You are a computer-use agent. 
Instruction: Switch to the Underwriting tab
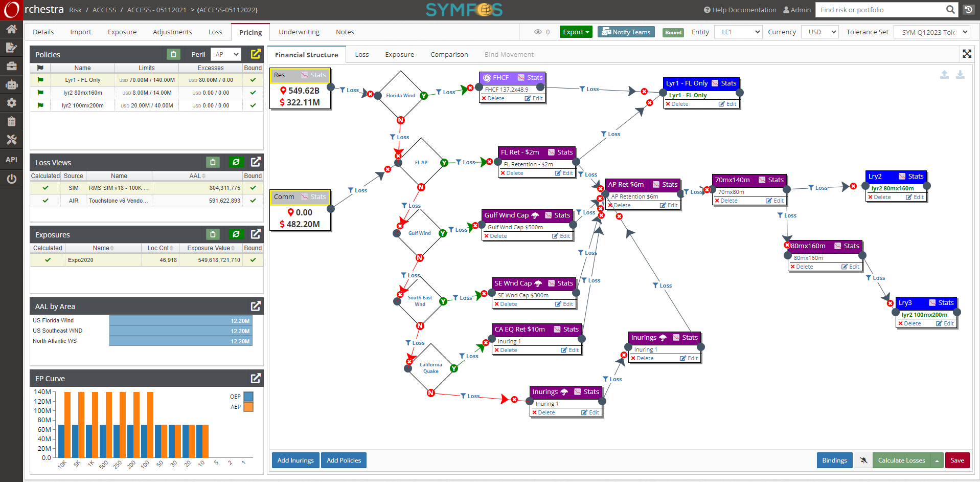tap(299, 32)
